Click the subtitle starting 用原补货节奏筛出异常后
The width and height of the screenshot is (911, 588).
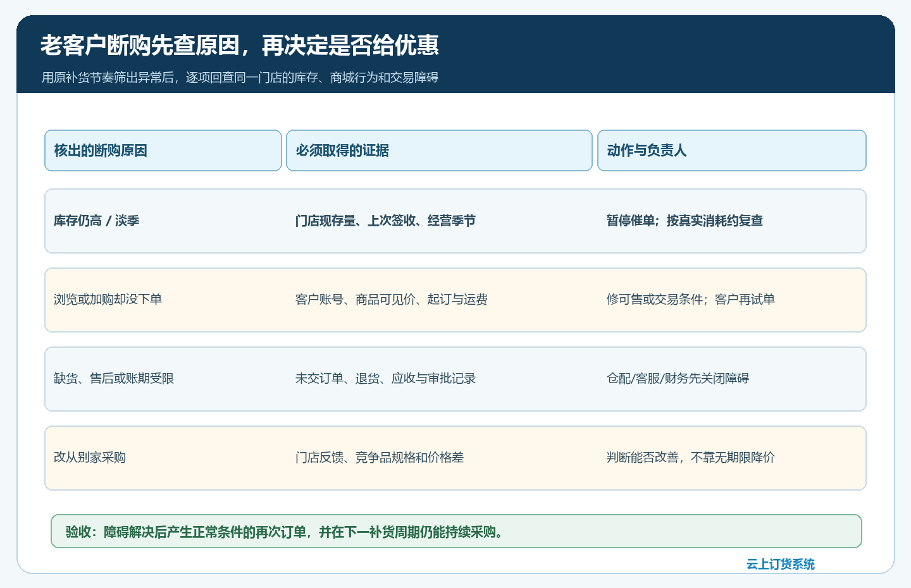(240, 78)
